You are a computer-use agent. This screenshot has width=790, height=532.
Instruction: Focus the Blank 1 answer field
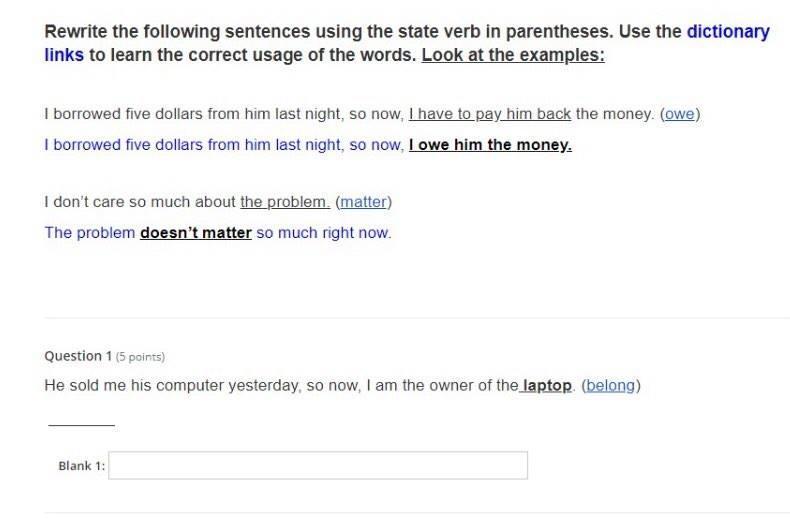coord(317,466)
